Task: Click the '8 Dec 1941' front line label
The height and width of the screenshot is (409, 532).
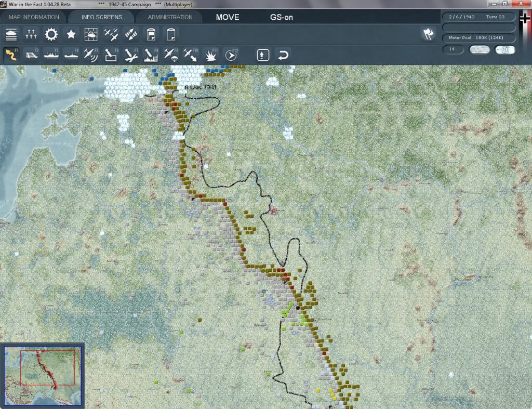Action: pos(200,87)
